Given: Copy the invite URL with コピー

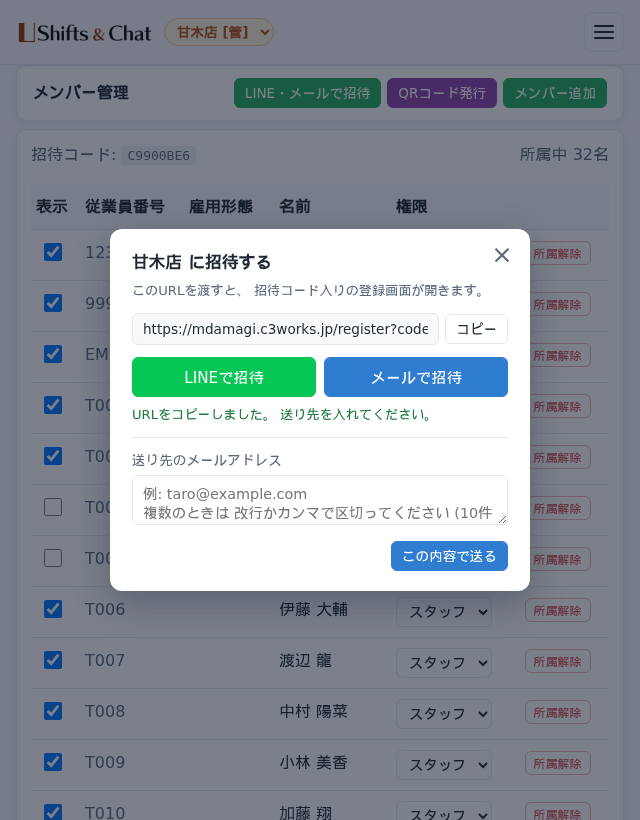Looking at the screenshot, I should pyautogui.click(x=476, y=329).
